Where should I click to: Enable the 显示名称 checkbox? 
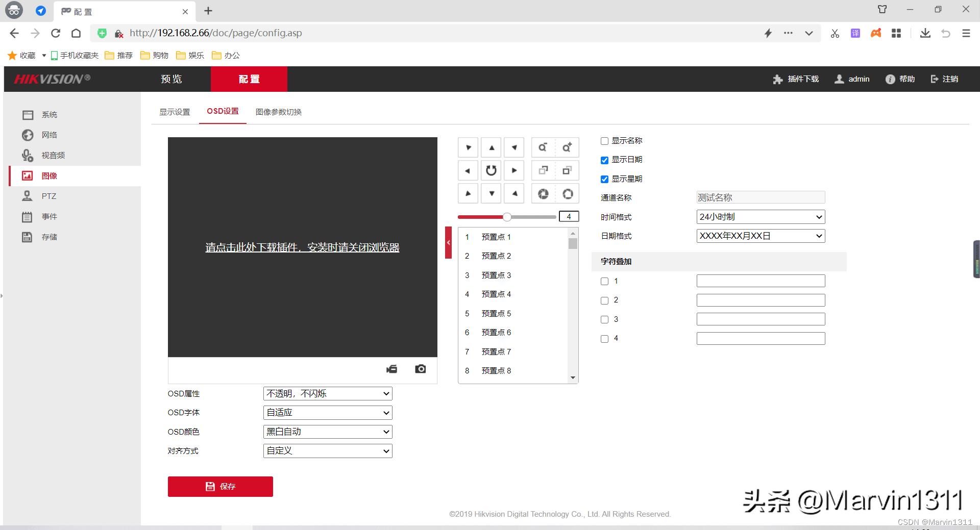click(604, 141)
